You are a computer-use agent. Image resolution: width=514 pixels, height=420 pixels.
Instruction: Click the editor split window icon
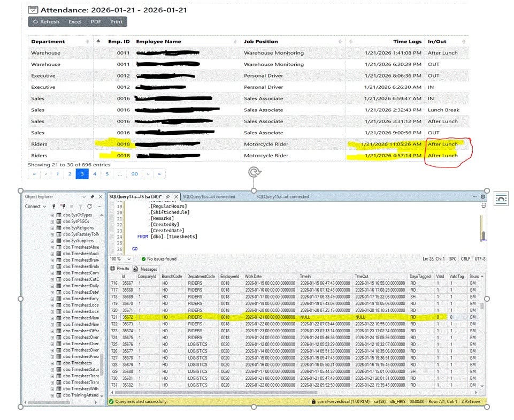483,205
